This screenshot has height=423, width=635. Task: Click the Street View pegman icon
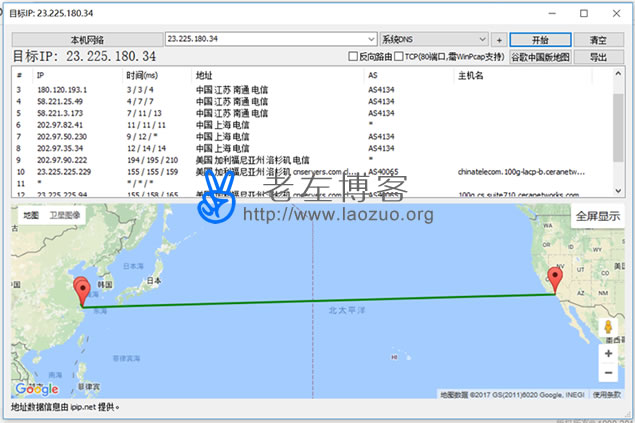click(608, 327)
